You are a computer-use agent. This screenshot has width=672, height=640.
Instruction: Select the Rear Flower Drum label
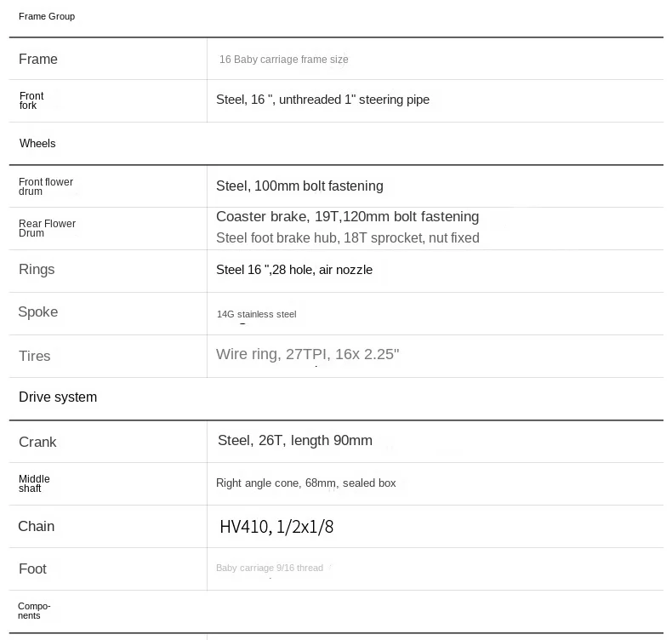47,228
